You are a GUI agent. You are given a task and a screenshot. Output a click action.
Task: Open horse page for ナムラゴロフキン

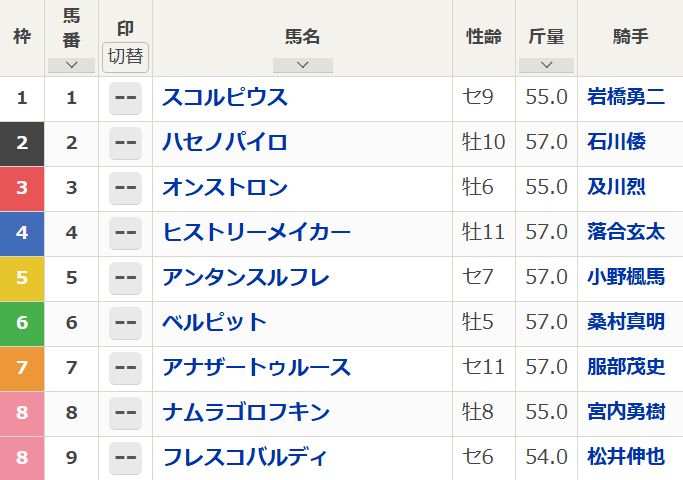tap(246, 412)
